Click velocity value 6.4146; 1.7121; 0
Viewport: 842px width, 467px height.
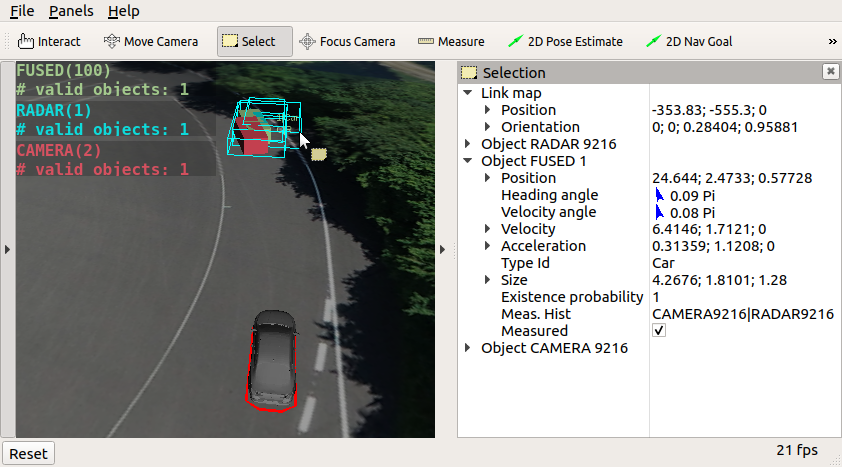click(709, 229)
